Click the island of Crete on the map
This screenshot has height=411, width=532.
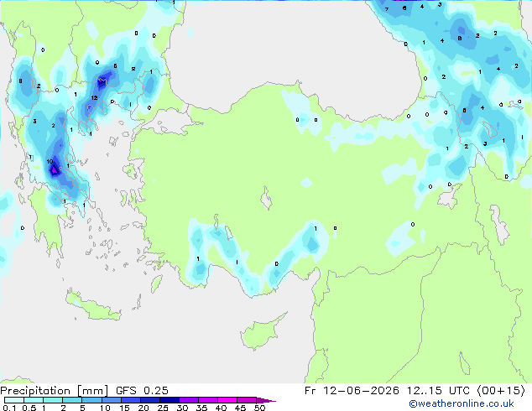[x=92, y=306]
